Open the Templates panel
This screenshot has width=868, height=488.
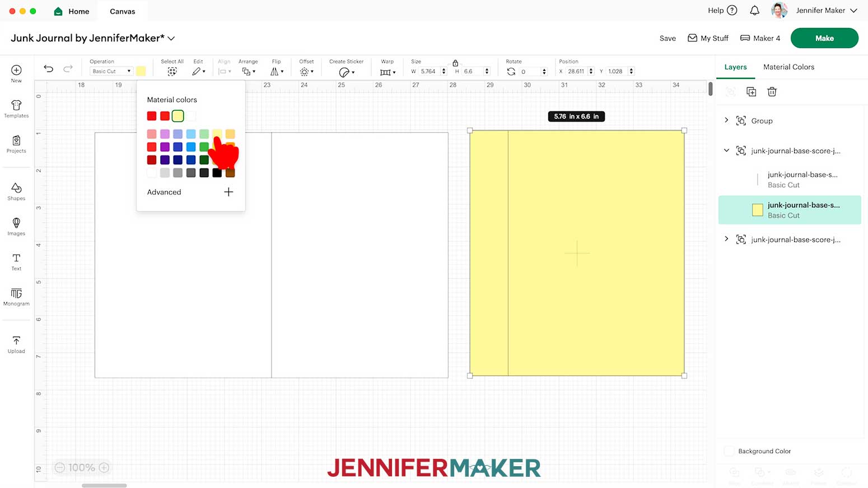[16, 109]
